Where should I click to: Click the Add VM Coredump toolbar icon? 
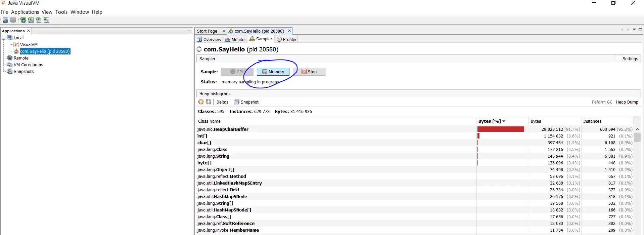coord(39,20)
